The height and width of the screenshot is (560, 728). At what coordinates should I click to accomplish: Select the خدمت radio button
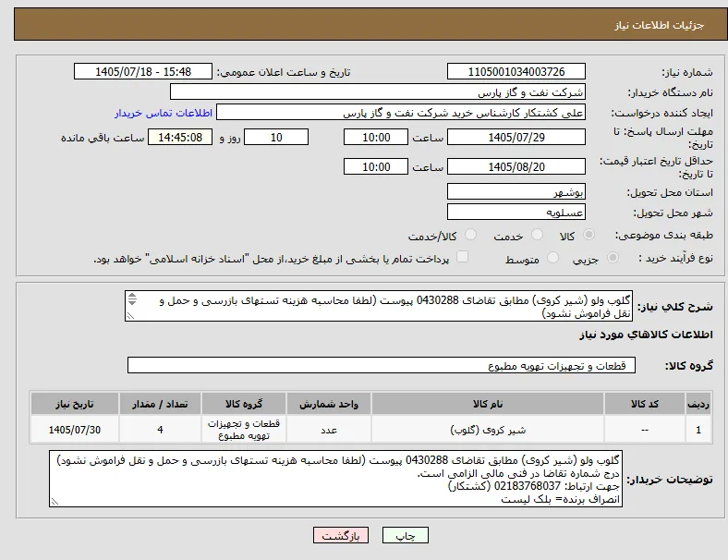coord(537,235)
